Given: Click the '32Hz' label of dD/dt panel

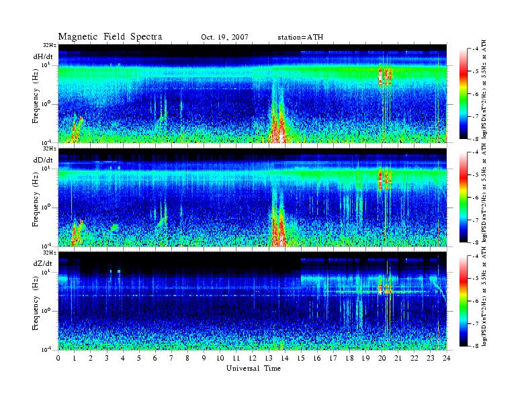Looking at the screenshot, I should pyautogui.click(x=50, y=148).
